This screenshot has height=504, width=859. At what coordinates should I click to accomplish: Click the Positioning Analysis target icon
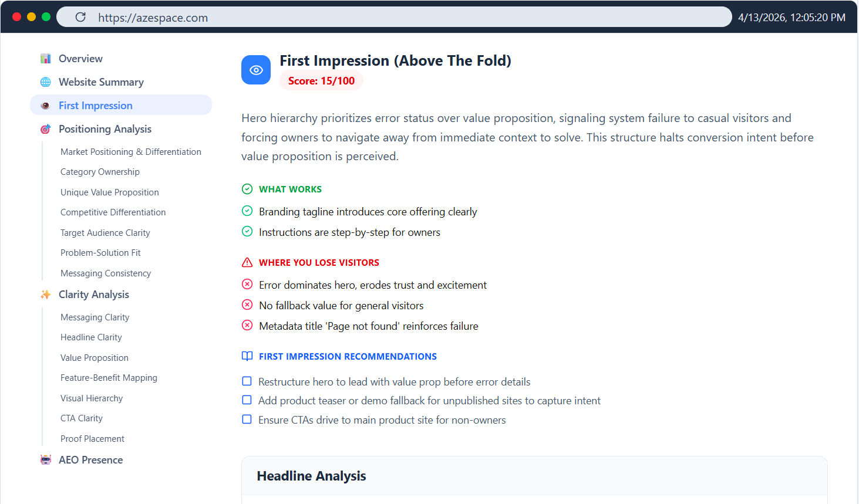[46, 129]
